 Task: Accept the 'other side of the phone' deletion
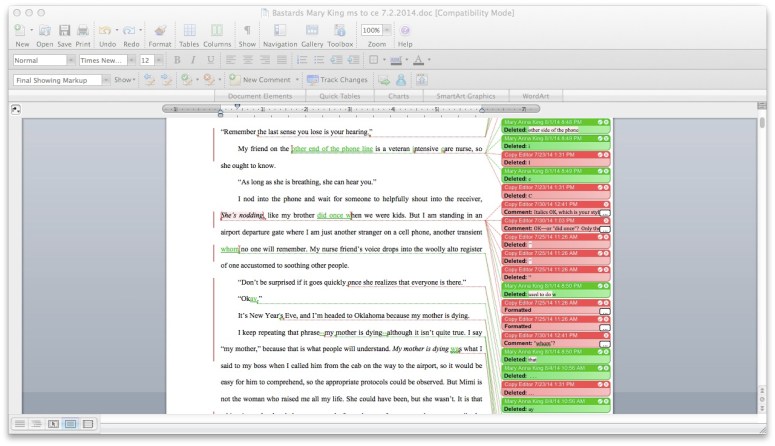coord(599,121)
